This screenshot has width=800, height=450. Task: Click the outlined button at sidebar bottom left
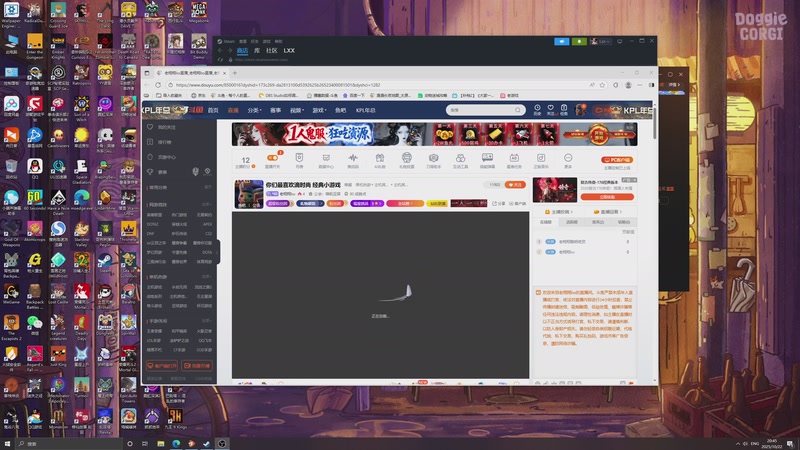[x=162, y=366]
